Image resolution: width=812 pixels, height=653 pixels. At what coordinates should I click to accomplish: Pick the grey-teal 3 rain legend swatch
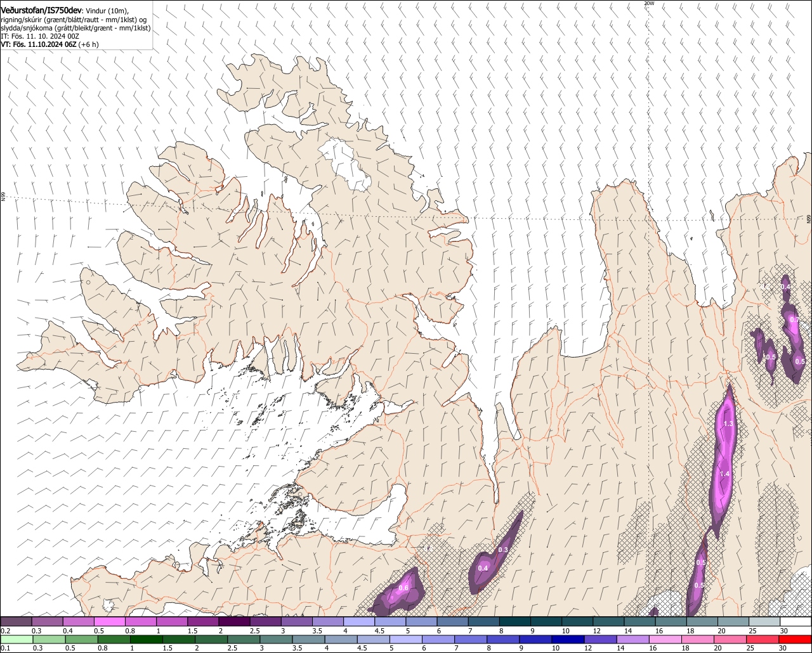(x=276, y=639)
